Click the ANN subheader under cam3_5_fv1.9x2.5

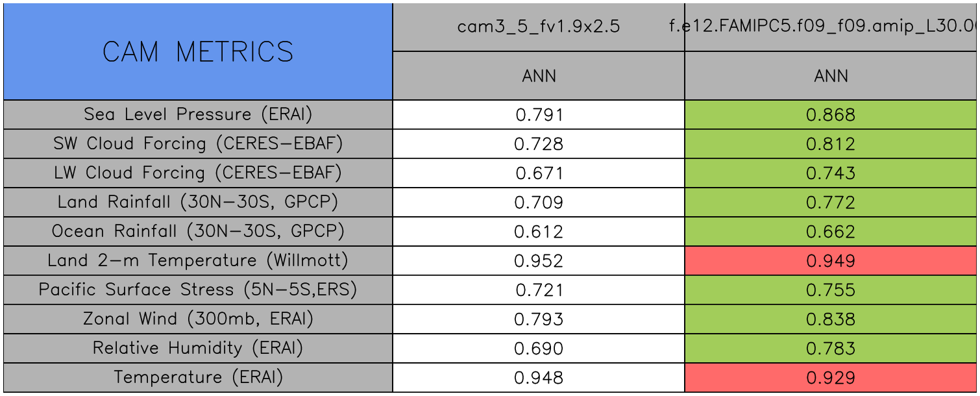click(x=539, y=76)
